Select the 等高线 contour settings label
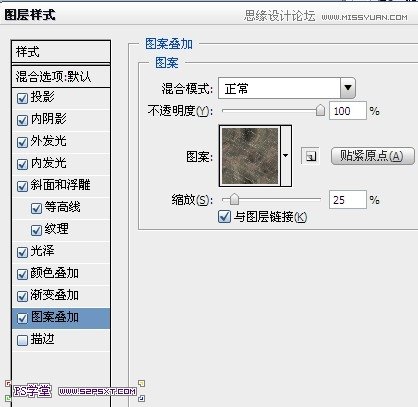The image size is (418, 407). pos(63,207)
